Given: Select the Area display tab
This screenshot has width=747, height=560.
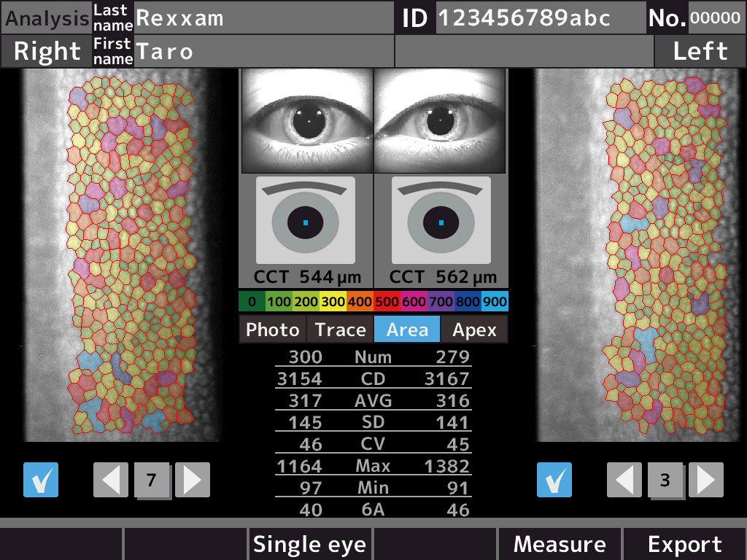Looking at the screenshot, I should (x=407, y=330).
